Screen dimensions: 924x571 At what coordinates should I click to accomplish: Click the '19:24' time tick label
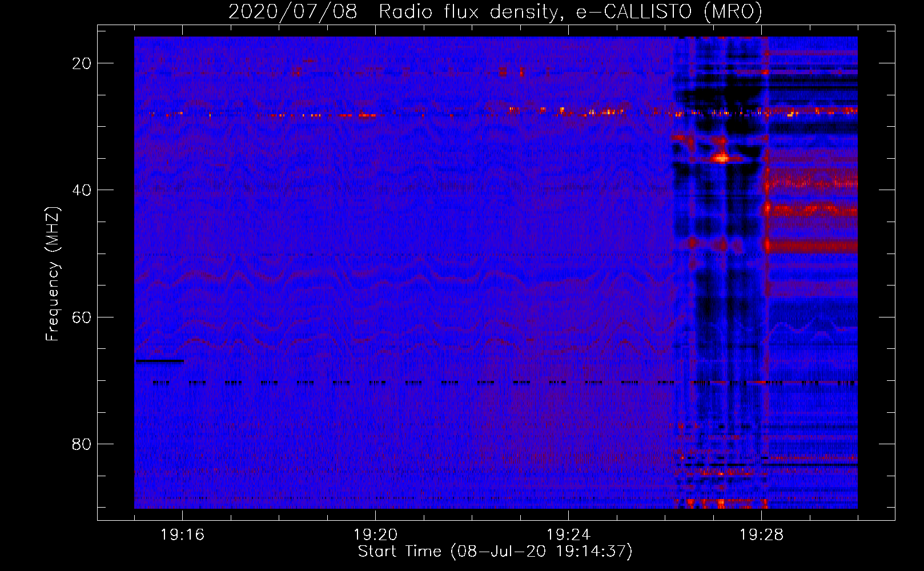568,535
